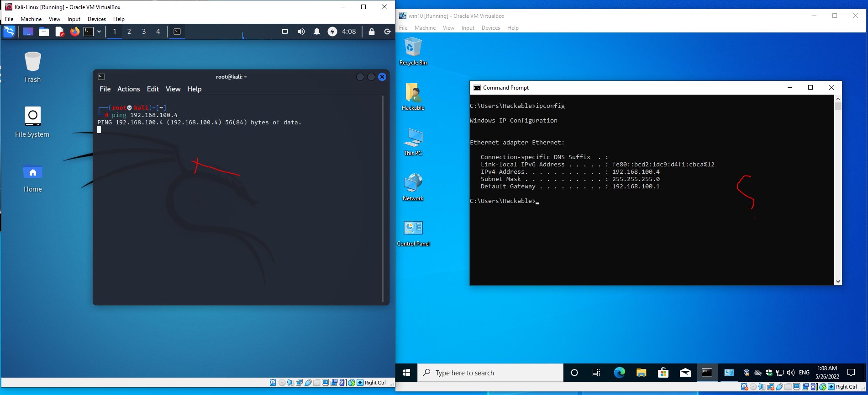868x395 pixels.
Task: Open Help menu in root@kali terminal
Action: [x=195, y=89]
